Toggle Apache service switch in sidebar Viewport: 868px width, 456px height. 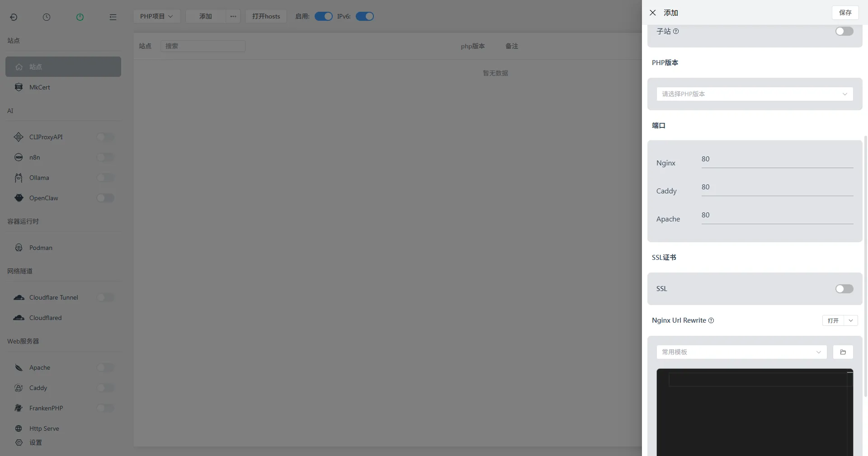pyautogui.click(x=105, y=367)
